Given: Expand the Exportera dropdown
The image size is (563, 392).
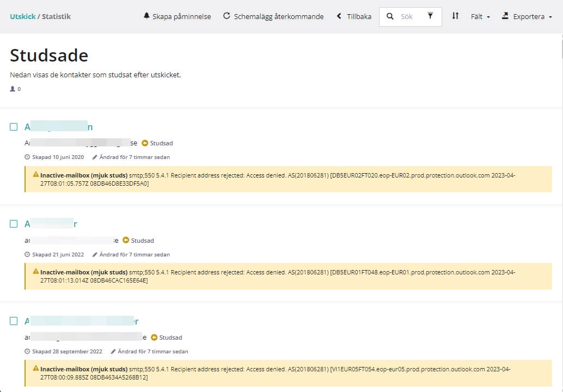Looking at the screenshot, I should pyautogui.click(x=527, y=16).
